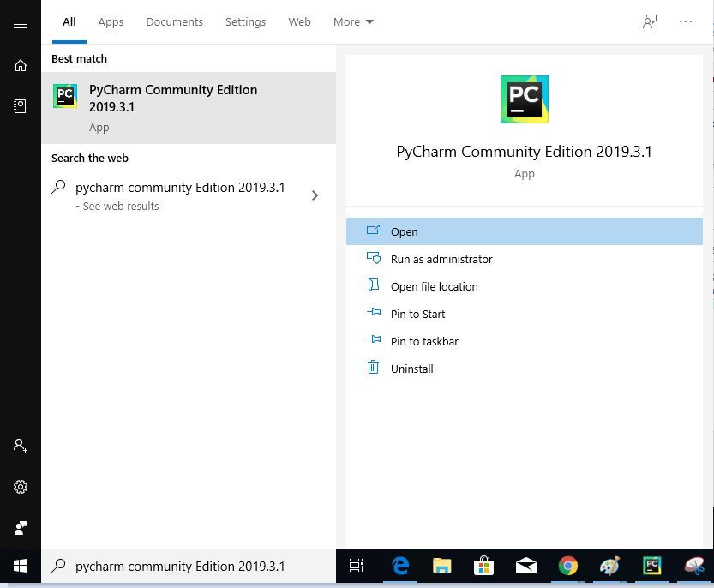Switch to PyCharm on the taskbar

pos(651,566)
